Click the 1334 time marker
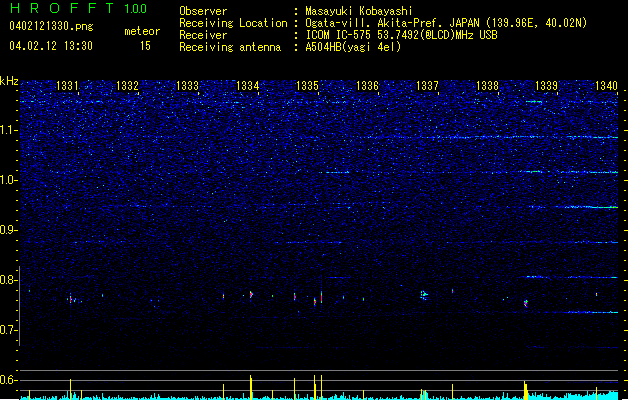 [x=248, y=86]
